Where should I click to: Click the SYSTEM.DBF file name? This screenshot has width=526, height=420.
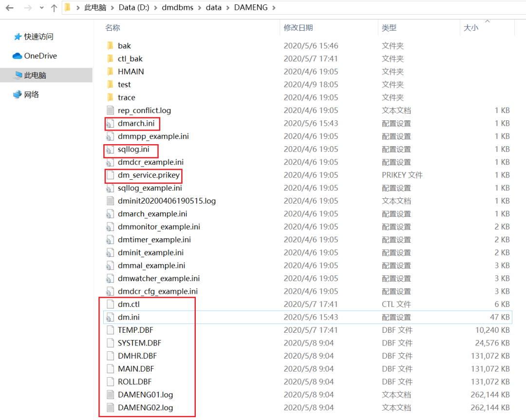click(x=140, y=343)
